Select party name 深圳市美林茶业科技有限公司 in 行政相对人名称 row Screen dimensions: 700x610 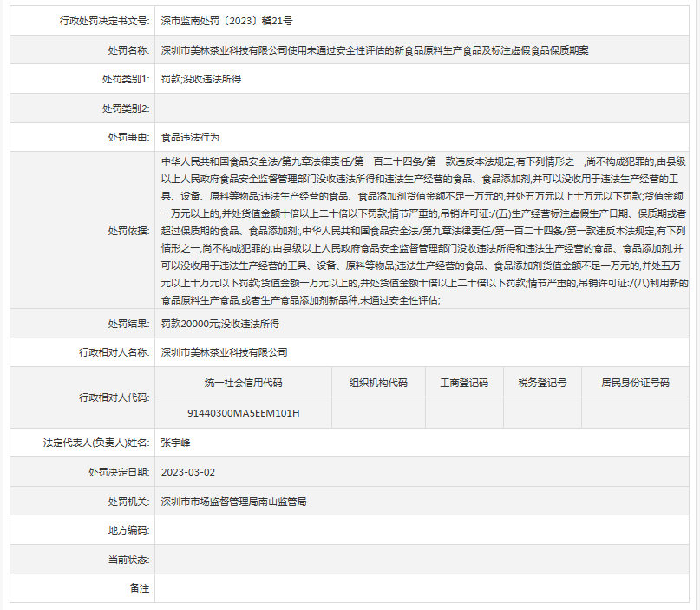coord(224,352)
